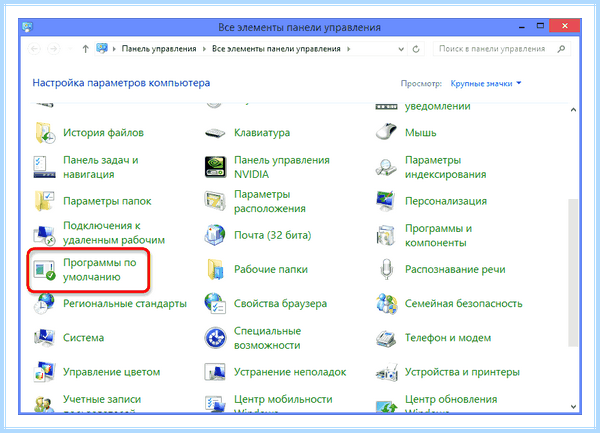The image size is (600, 433).
Task: Click the control panel icon in address bar
Action: (102, 49)
